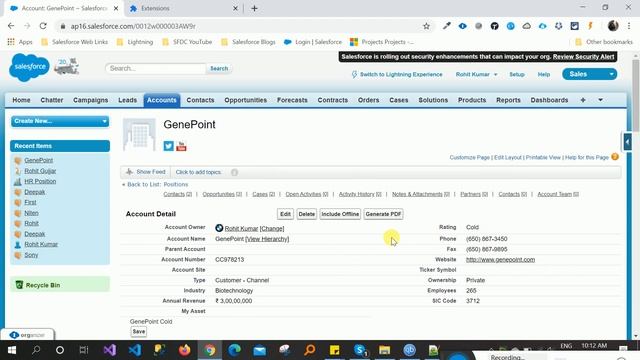Image resolution: width=640 pixels, height=360 pixels.
Task: Open the Salesforce Web Links bookmark folder
Action: click(x=75, y=42)
